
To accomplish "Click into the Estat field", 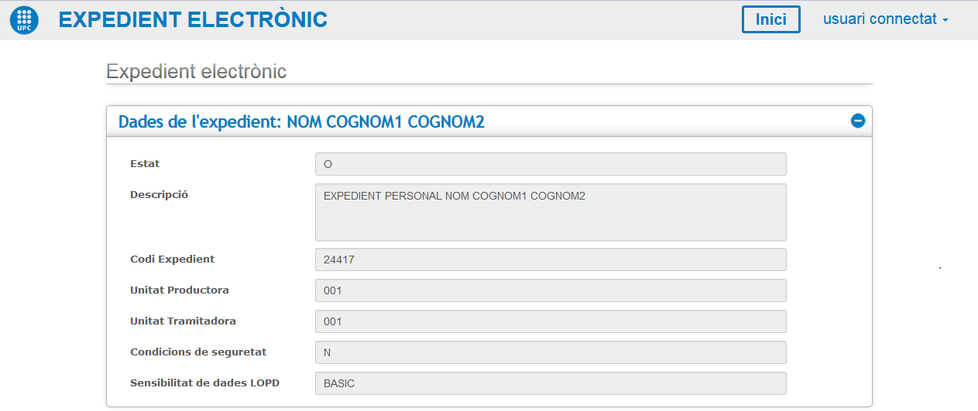I will click(550, 163).
